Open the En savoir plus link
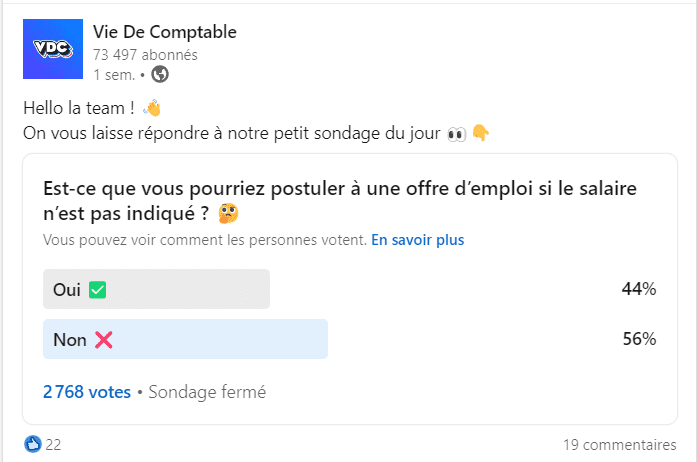The height and width of the screenshot is (462, 697). pyautogui.click(x=418, y=240)
